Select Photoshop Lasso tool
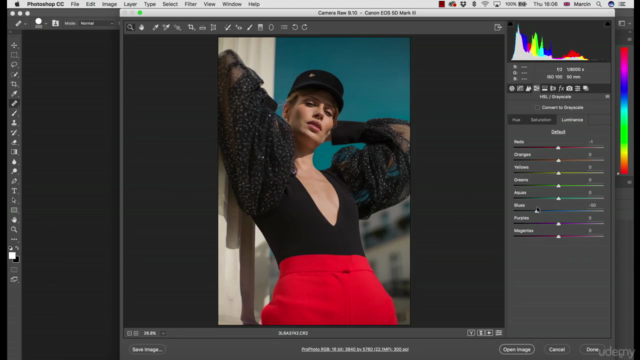 point(14,64)
